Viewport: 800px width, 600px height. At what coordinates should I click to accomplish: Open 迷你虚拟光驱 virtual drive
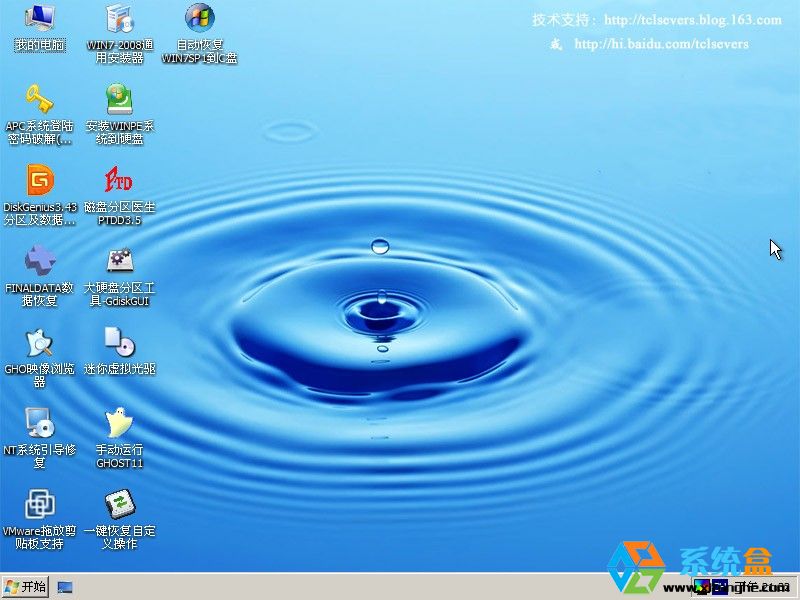pyautogui.click(x=118, y=345)
